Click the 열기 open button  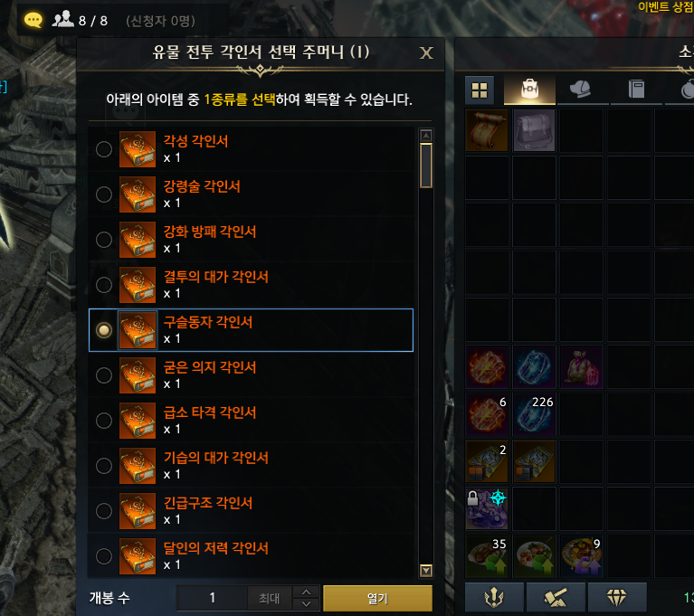tap(377, 598)
